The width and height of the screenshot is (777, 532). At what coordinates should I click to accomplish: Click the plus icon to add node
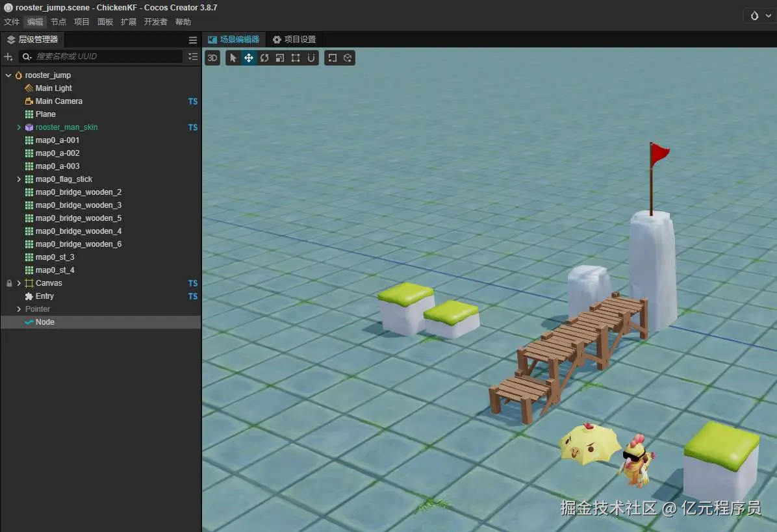[8, 57]
